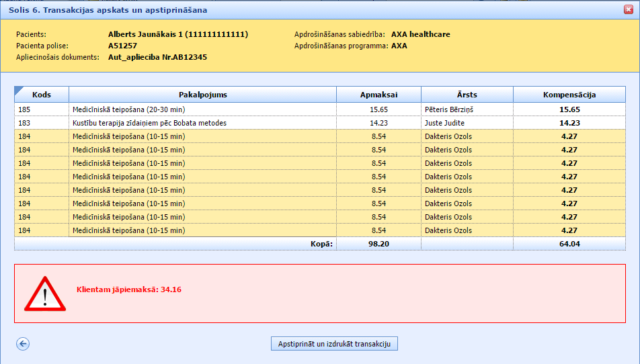Click the Pakalpojums column header

click(x=202, y=95)
